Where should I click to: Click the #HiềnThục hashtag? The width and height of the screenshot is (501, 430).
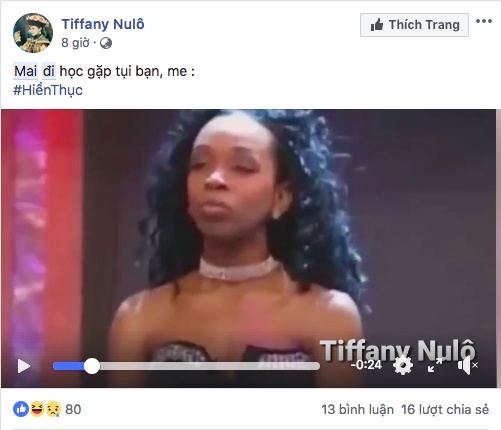pyautogui.click(x=48, y=90)
